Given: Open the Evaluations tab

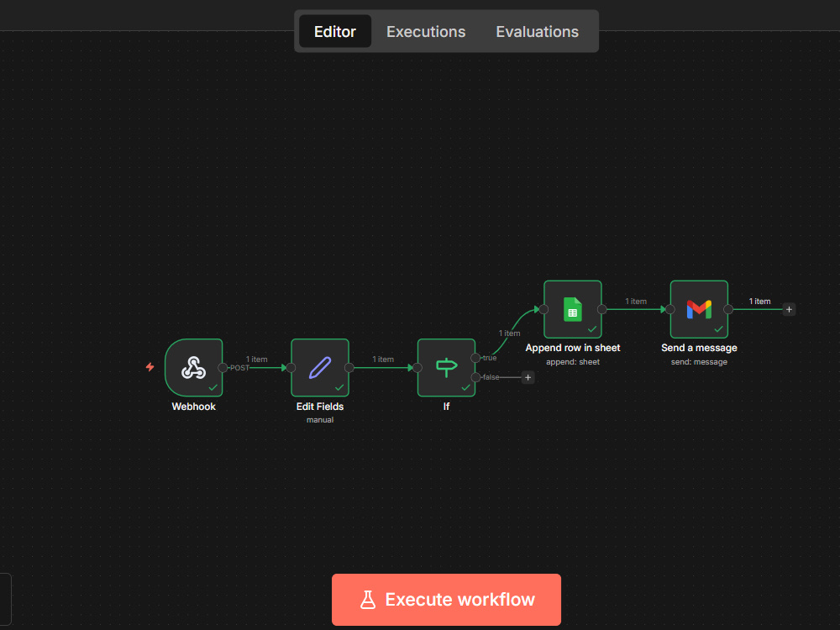Looking at the screenshot, I should coord(537,32).
